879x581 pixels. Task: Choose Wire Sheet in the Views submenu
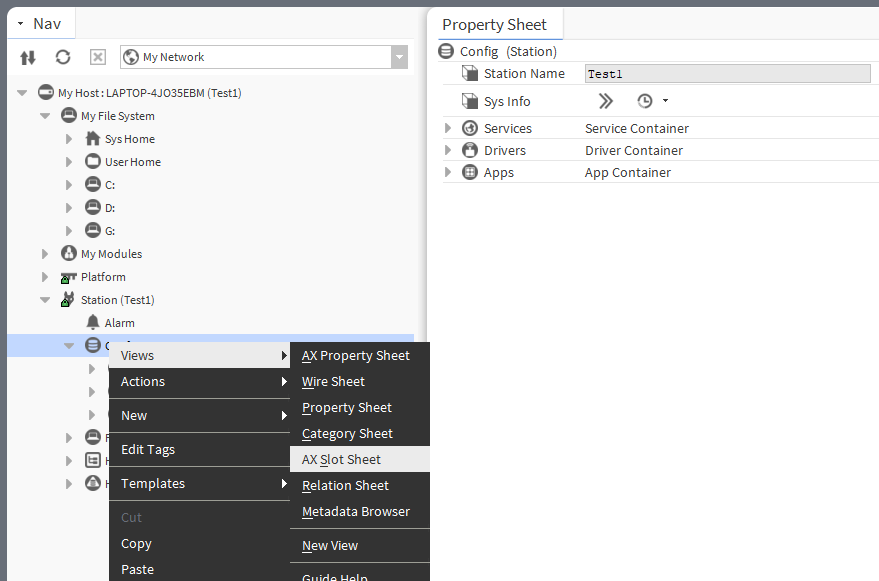(x=333, y=381)
